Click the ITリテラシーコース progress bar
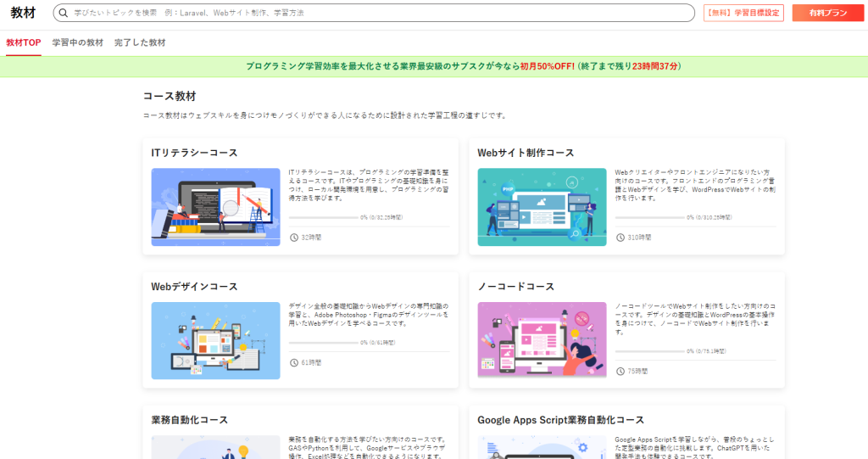 point(323,218)
